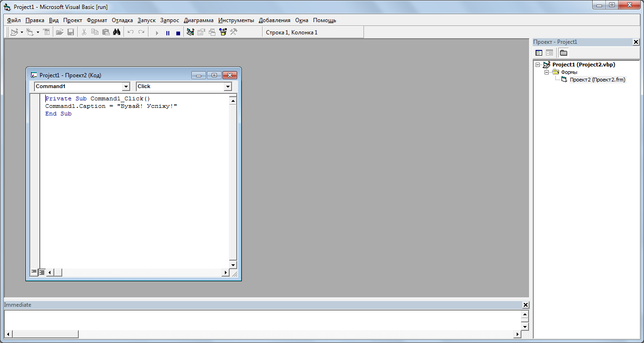This screenshot has width=644, height=343.
Task: Maximize the code window Проект2 (Код)
Action: (x=214, y=75)
